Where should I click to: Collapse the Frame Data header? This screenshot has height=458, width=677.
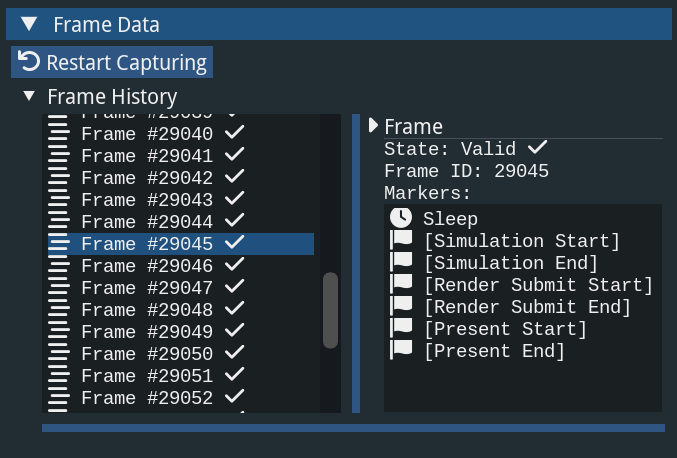[x=30, y=25]
